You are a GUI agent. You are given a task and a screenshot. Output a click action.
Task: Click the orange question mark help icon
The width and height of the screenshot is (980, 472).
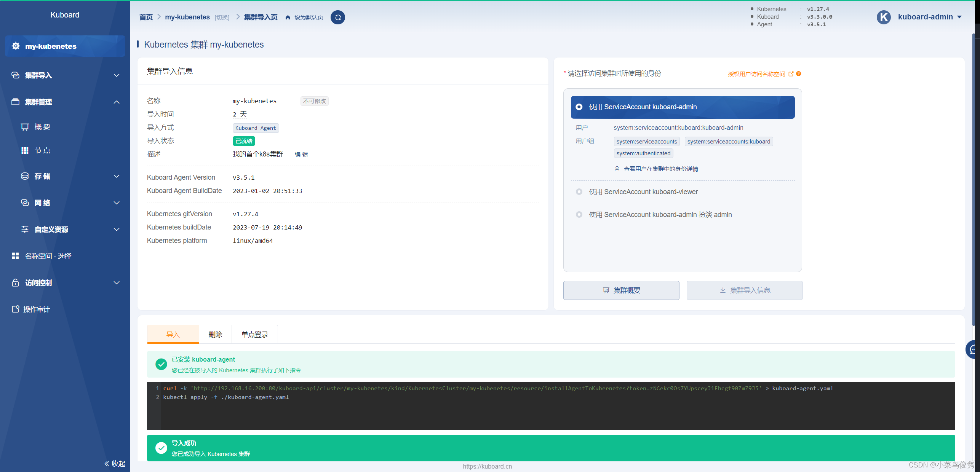click(x=799, y=74)
